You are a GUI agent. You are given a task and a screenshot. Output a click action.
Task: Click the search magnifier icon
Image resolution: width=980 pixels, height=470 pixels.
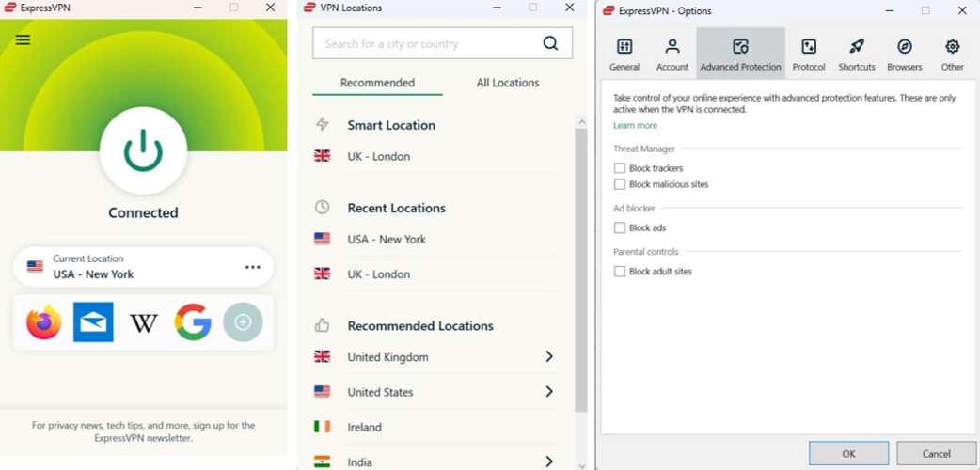point(550,43)
